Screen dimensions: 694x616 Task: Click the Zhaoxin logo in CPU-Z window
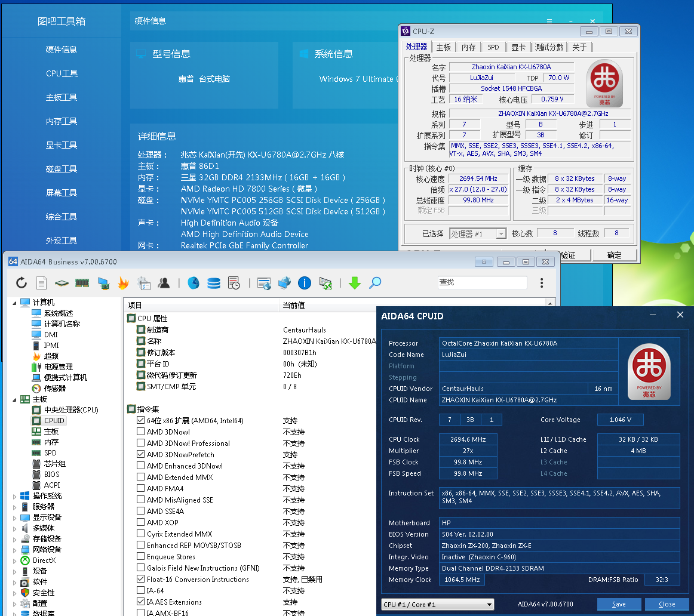tap(604, 83)
